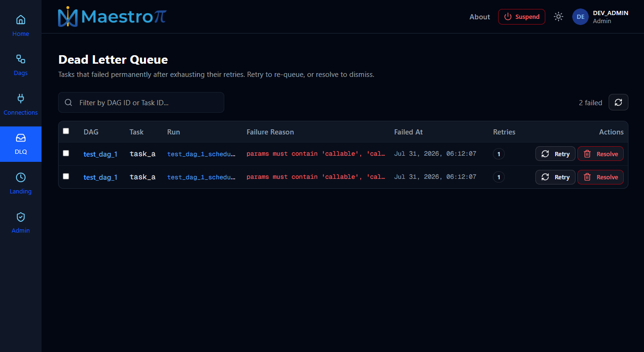
Task: Click the Failure Reason column header
Action: point(270,132)
